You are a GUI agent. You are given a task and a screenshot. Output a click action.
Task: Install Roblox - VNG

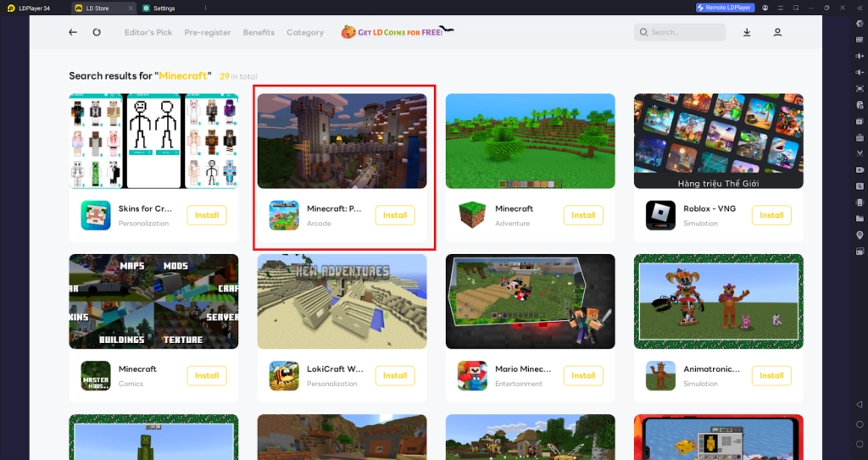[771, 215]
